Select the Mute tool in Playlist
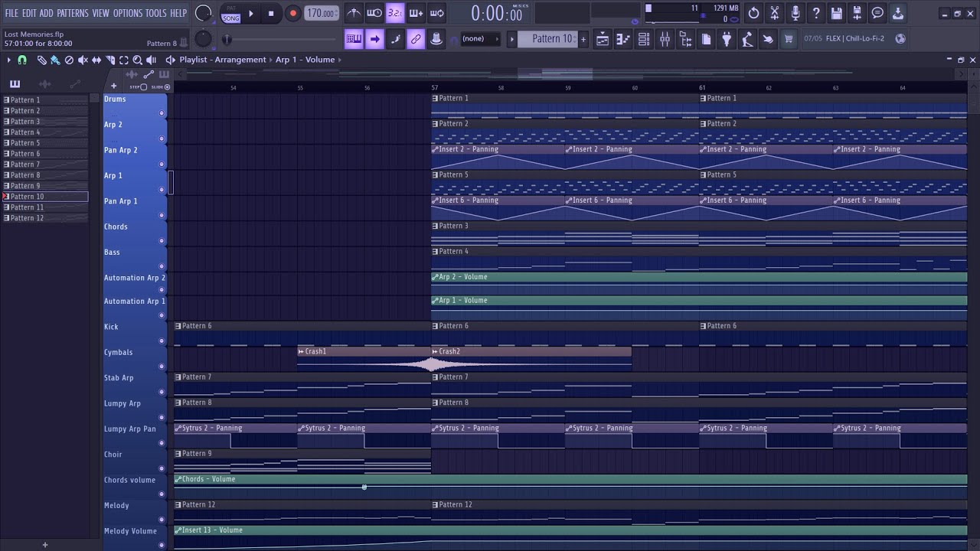The height and width of the screenshot is (551, 980). coord(83,60)
